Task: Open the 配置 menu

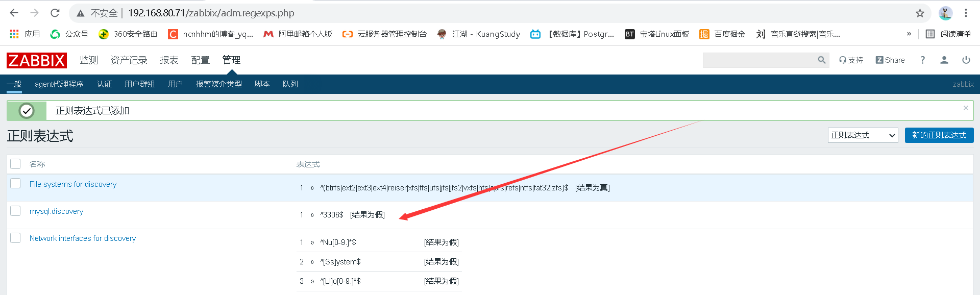Action: pyautogui.click(x=201, y=60)
